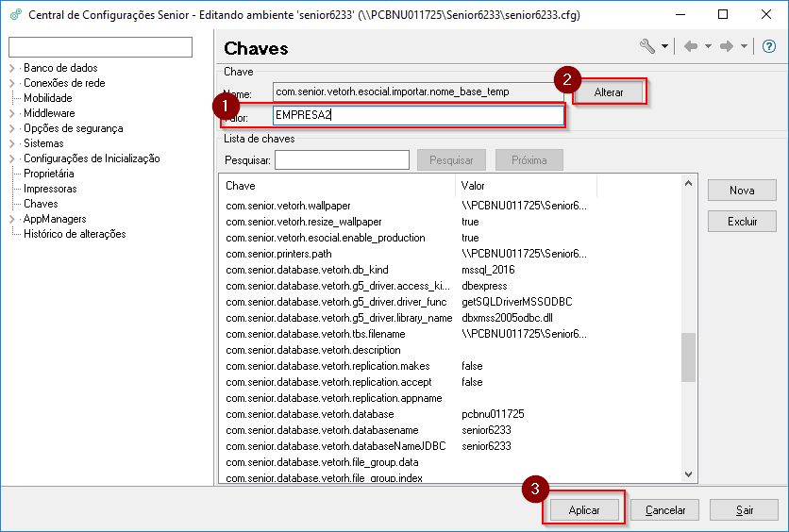Select Impressoras in the left tree

[x=50, y=189]
